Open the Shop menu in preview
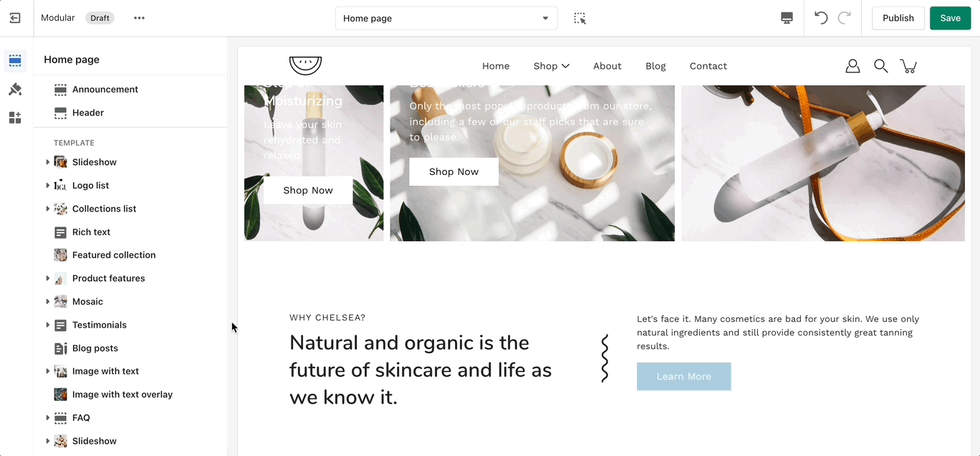Screen dimensions: 980x456 (552, 66)
